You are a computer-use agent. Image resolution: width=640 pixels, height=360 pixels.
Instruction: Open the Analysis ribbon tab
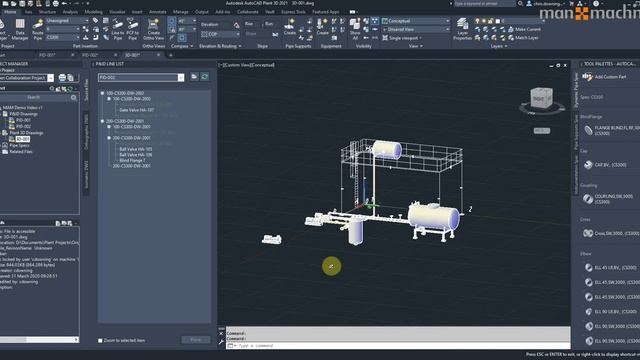[70, 12]
